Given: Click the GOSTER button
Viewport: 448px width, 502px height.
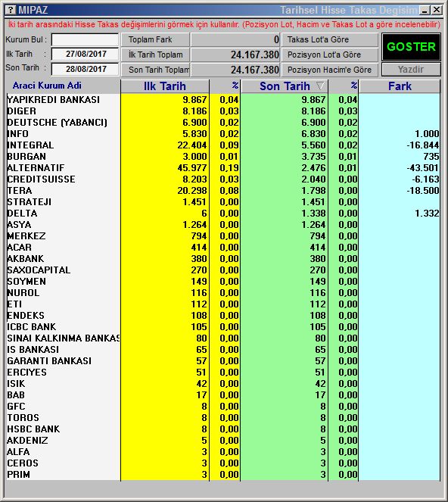Looking at the screenshot, I should pyautogui.click(x=411, y=47).
